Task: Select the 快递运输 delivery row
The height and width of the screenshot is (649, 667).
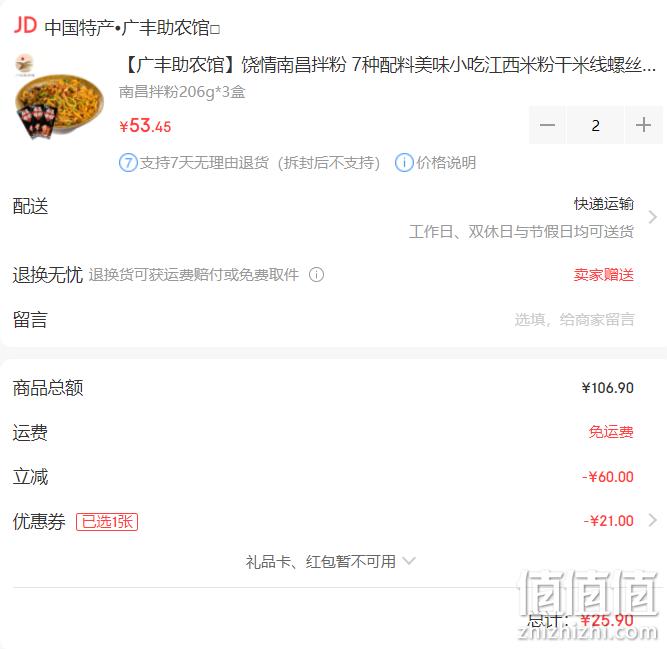Action: click(x=334, y=217)
